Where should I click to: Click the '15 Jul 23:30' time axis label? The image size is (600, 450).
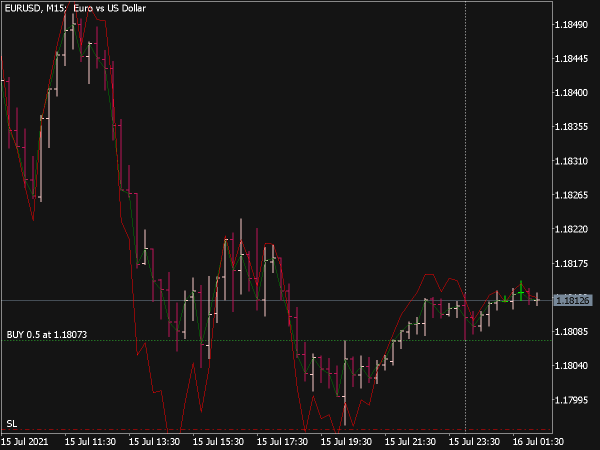(474, 442)
